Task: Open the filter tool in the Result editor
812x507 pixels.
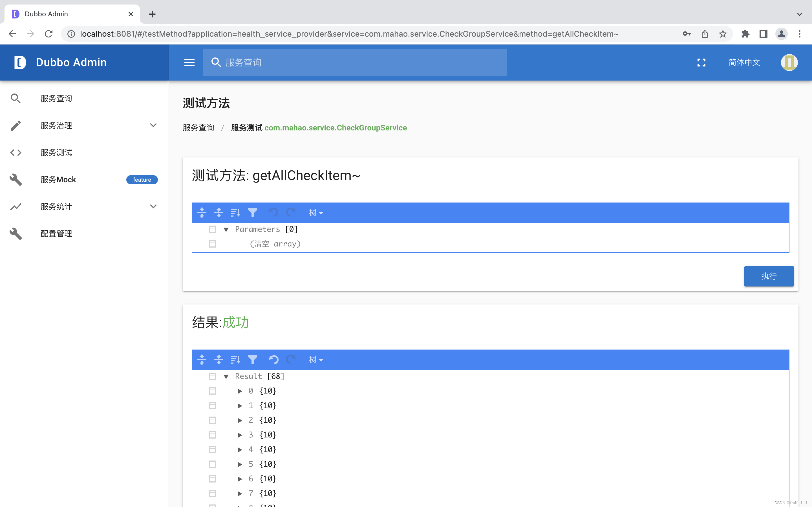Action: point(253,359)
